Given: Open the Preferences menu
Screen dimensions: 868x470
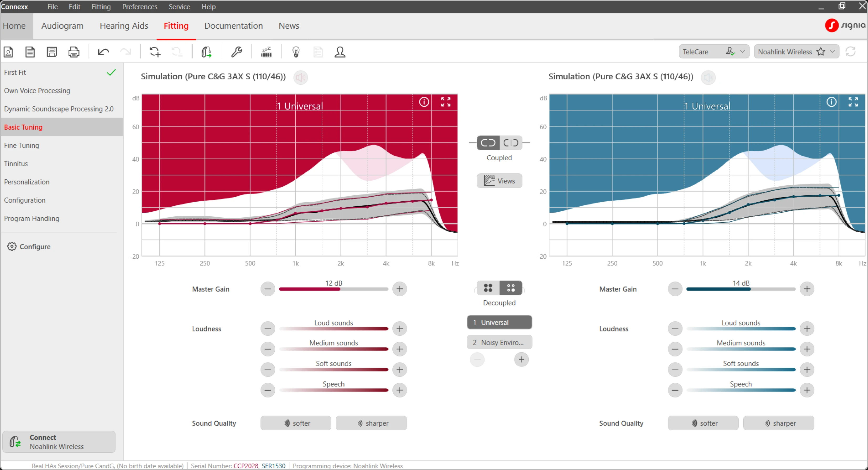Looking at the screenshot, I should click(x=140, y=7).
